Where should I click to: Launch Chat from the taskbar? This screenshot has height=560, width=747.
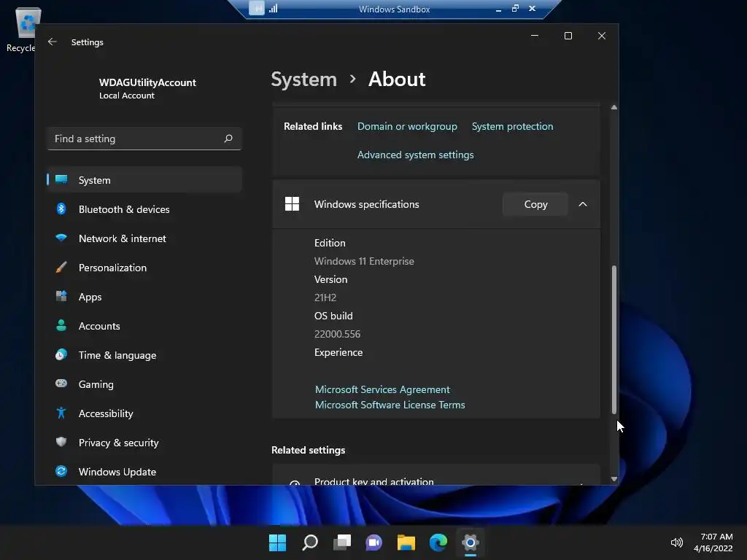[x=374, y=542]
